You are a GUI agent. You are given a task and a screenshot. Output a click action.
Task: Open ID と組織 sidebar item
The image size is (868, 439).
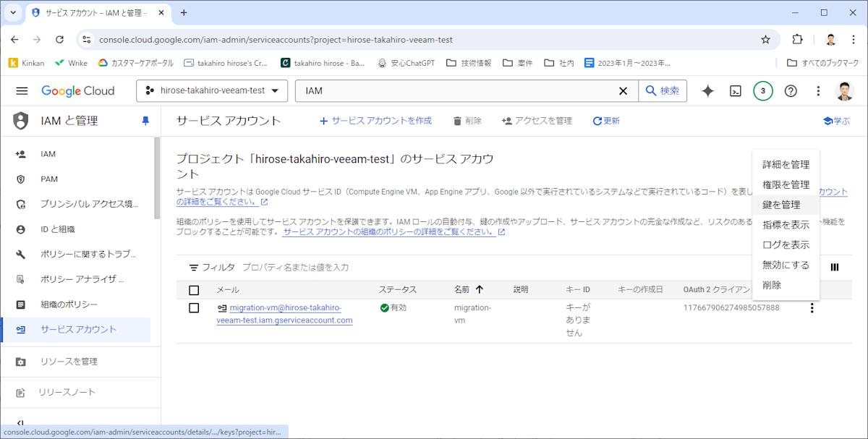coord(76,229)
